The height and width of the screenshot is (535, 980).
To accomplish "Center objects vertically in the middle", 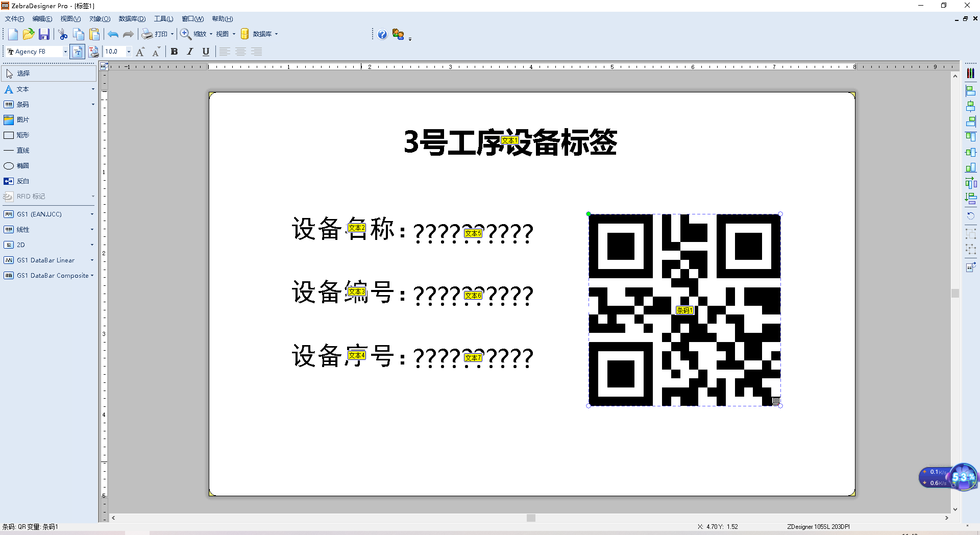I will coord(970,152).
